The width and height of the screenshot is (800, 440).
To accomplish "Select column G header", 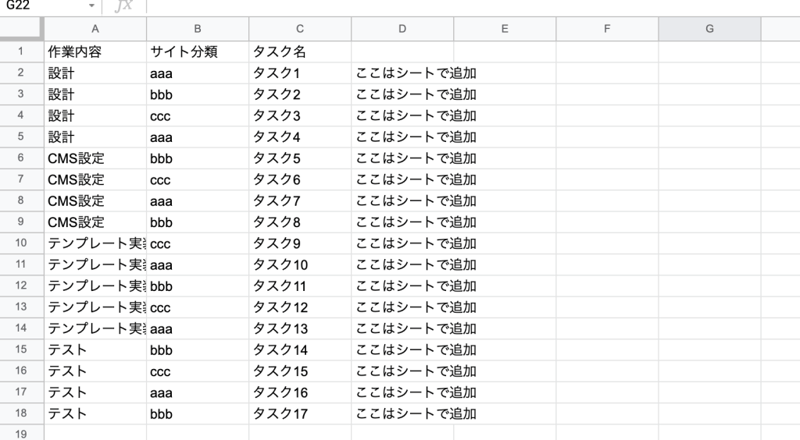I will coord(709,28).
